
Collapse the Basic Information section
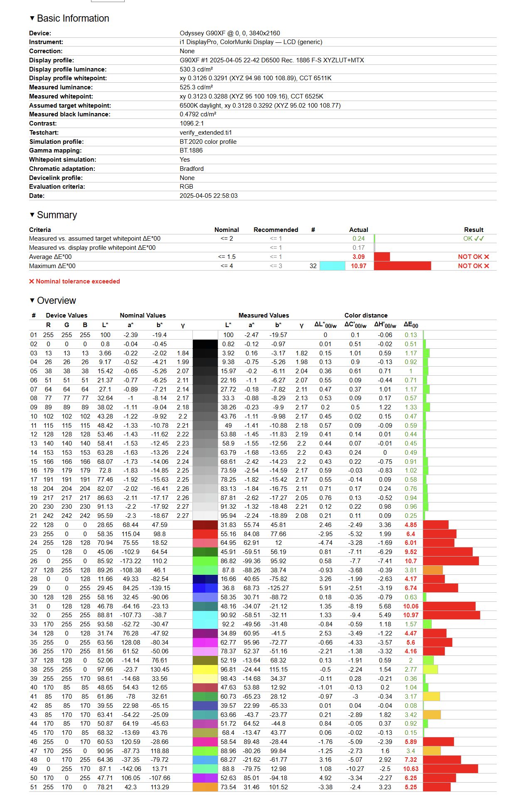click(x=32, y=18)
